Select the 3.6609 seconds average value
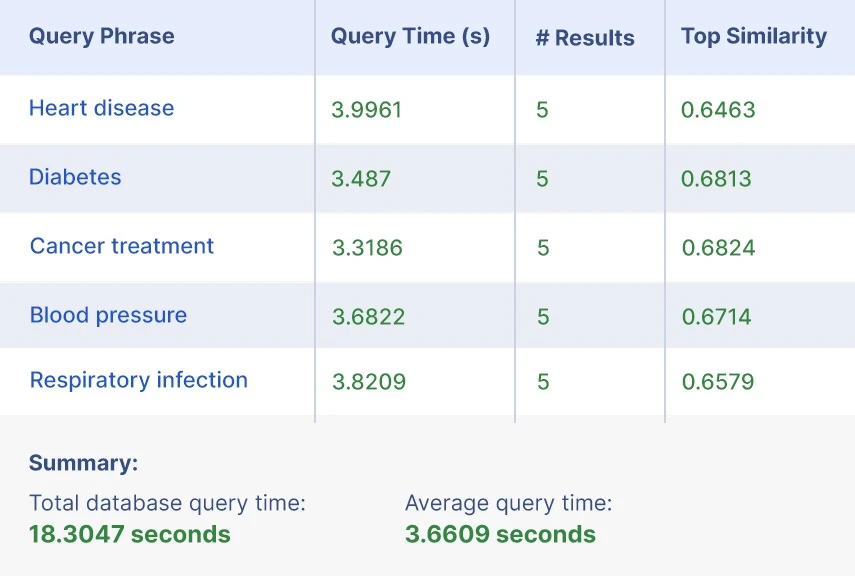 click(x=500, y=534)
